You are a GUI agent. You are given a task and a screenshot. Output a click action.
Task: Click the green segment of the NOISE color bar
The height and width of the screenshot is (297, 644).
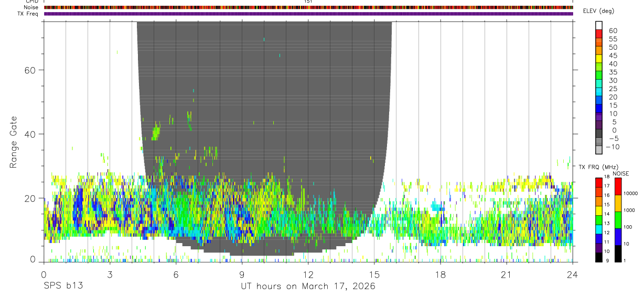click(618, 220)
